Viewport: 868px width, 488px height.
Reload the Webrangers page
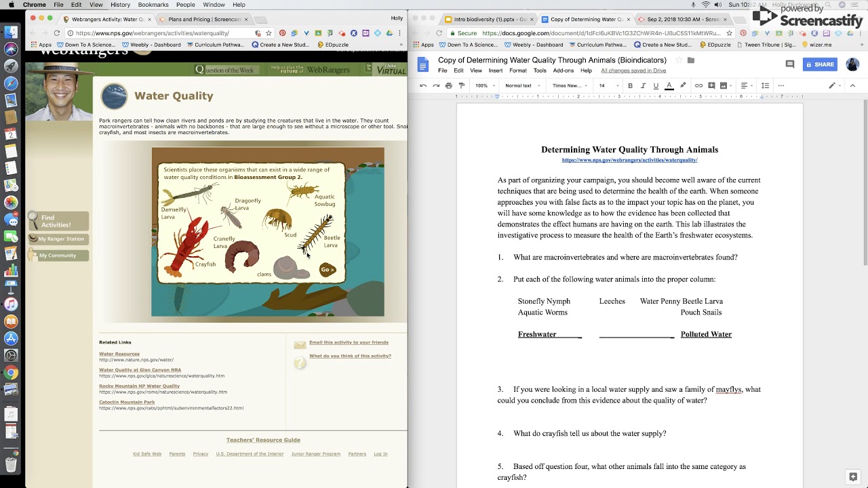pyautogui.click(x=56, y=33)
